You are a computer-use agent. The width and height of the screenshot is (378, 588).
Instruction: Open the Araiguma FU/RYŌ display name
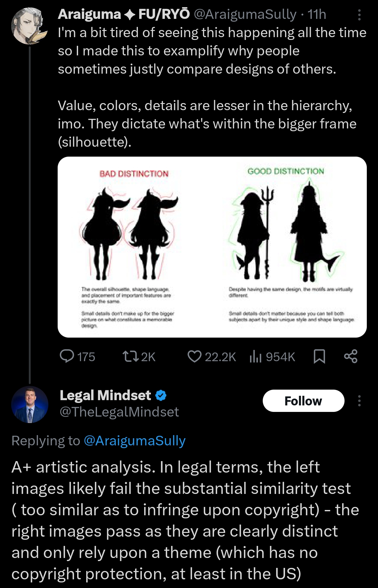[124, 14]
